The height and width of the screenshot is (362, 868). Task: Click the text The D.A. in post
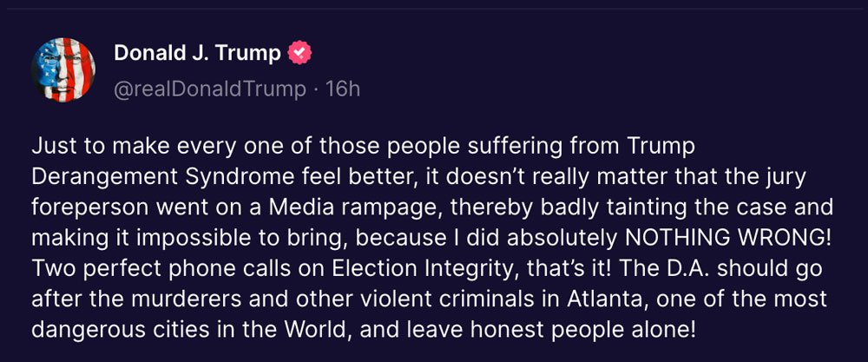(x=655, y=268)
